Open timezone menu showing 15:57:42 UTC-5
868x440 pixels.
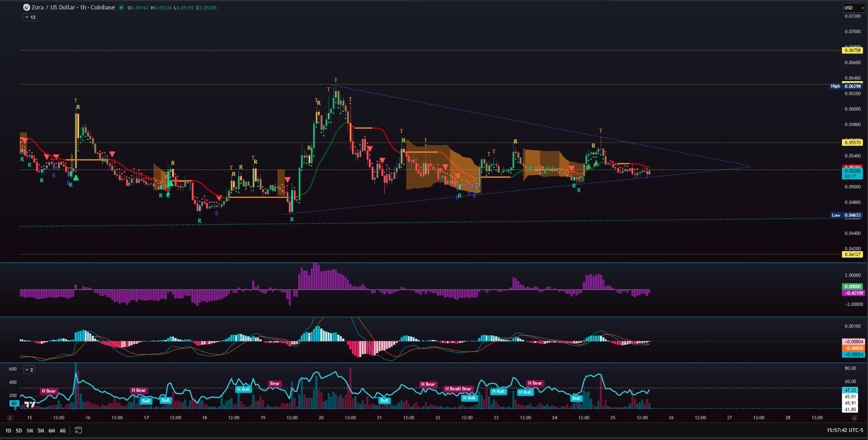point(845,430)
